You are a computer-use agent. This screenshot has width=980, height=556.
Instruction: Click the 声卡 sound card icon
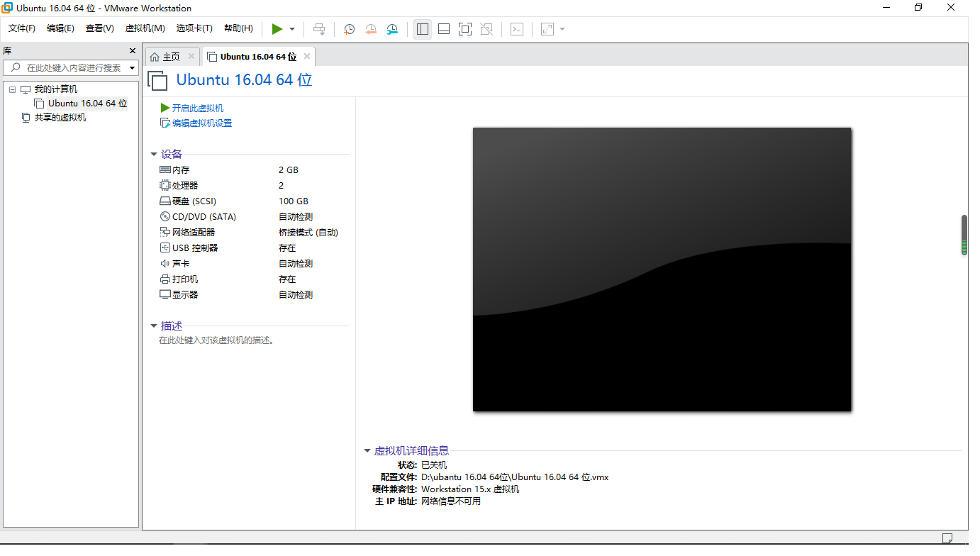point(165,264)
